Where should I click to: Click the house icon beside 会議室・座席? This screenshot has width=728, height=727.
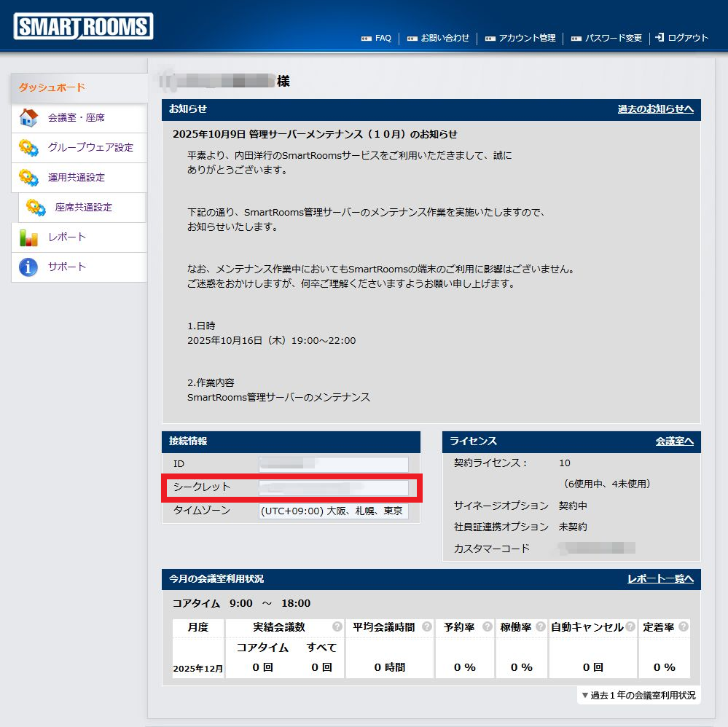point(28,117)
